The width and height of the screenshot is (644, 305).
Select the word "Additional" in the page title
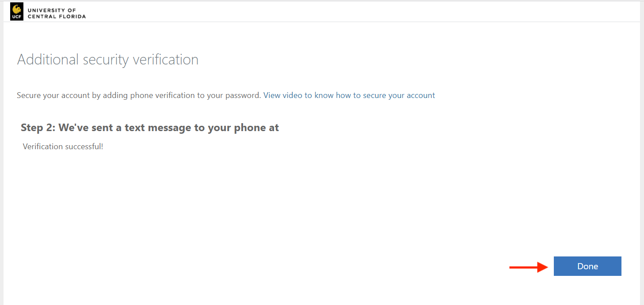click(48, 60)
